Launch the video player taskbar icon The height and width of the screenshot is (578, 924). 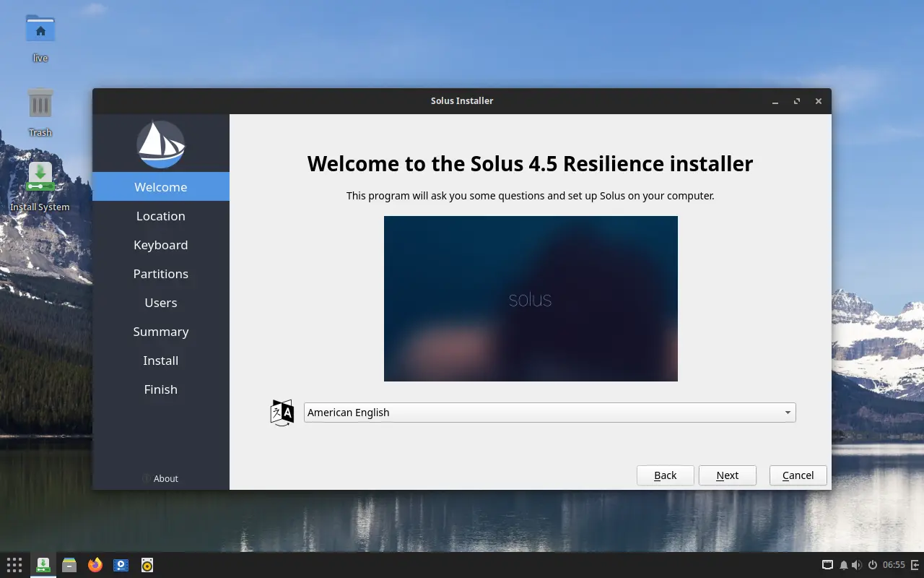[x=121, y=565]
